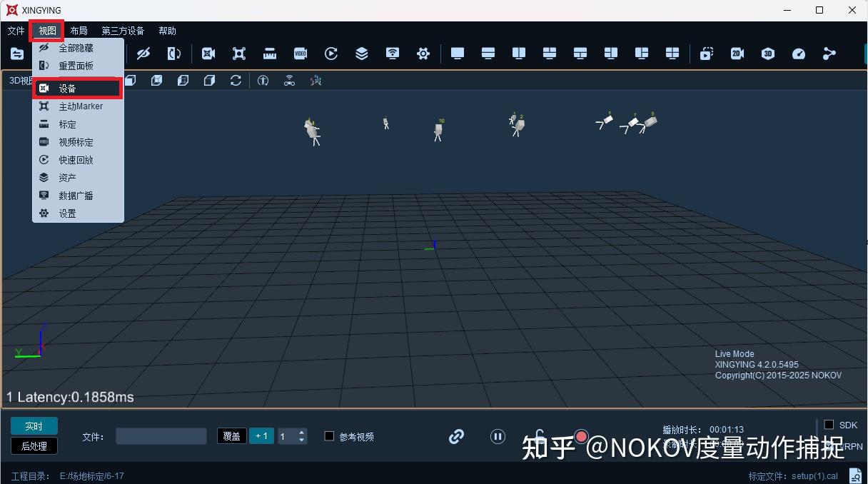The image size is (868, 484).
Task: Click the quick playback toolbar icon
Action: point(330,53)
